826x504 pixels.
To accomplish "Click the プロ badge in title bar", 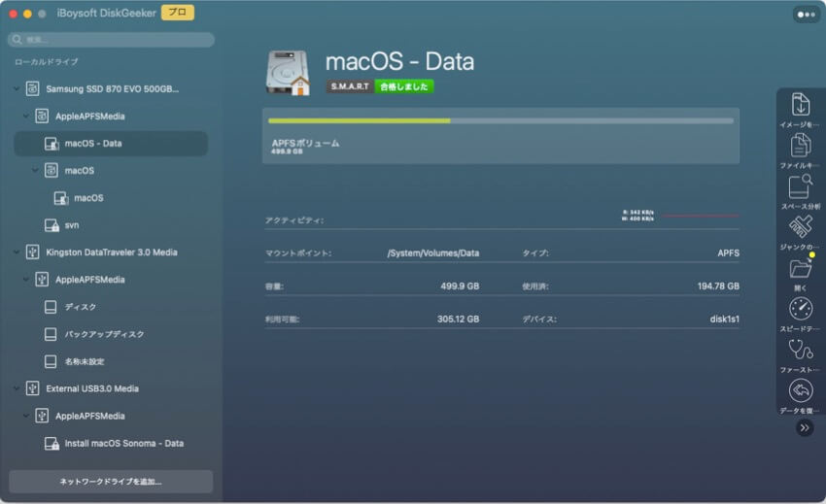I will click(178, 13).
